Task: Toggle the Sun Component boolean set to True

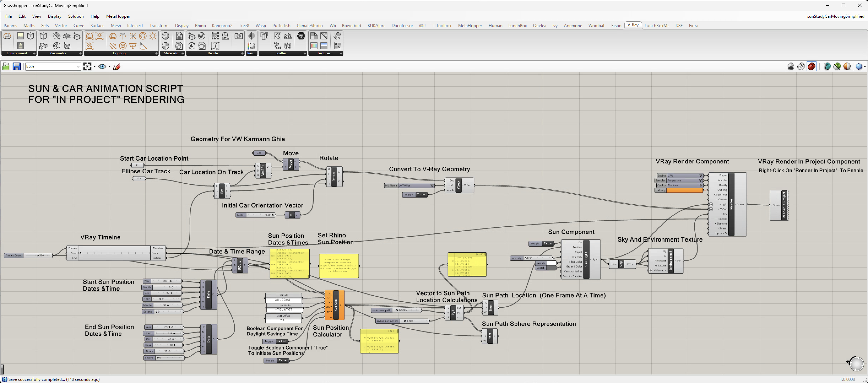Action: coord(547,243)
